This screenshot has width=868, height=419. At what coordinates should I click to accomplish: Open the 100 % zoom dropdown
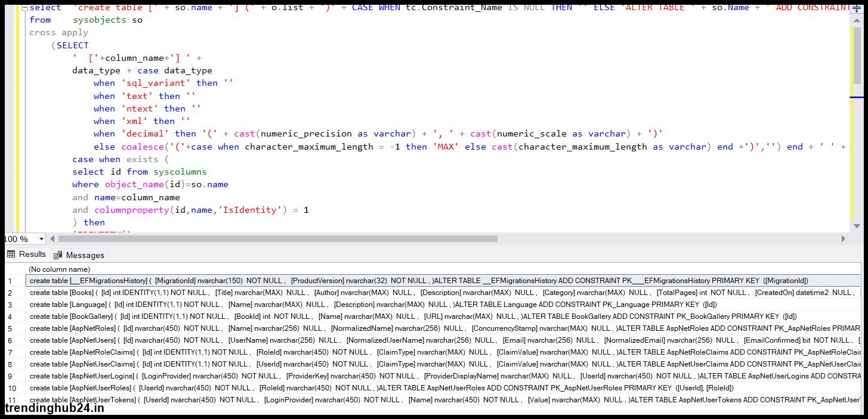coord(41,239)
